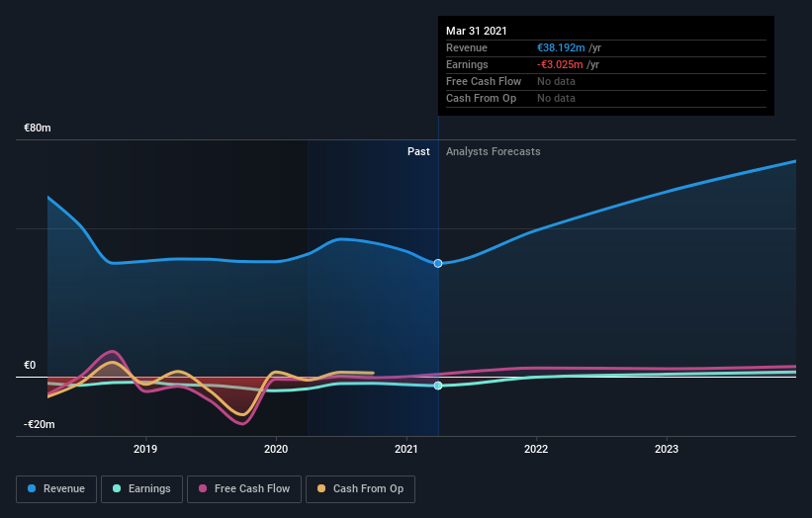Toggle the Free Cash Flow legend series
The height and width of the screenshot is (518, 812).
244,489
